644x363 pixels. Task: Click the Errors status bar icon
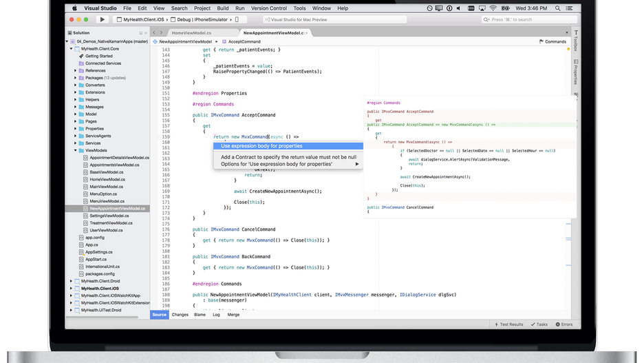pos(564,324)
